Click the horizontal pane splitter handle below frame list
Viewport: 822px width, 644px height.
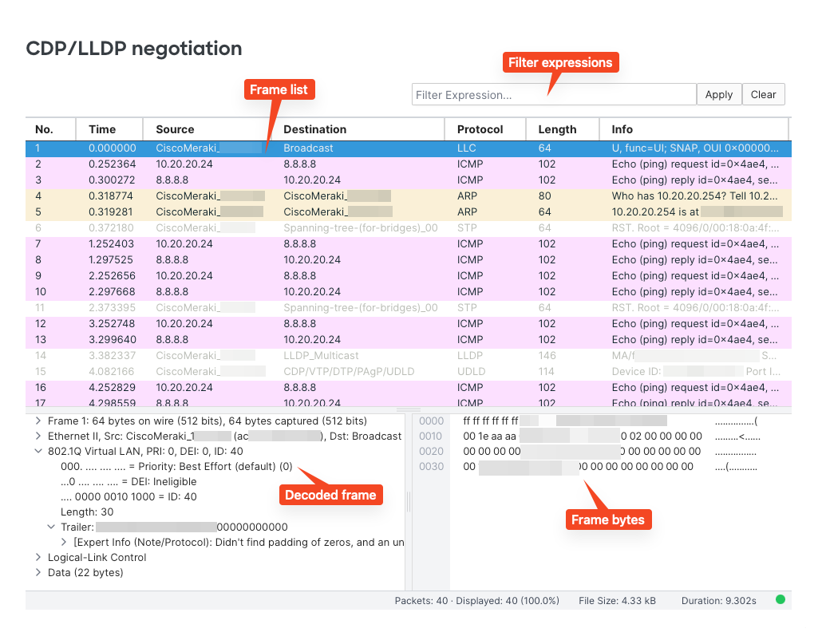point(408,409)
